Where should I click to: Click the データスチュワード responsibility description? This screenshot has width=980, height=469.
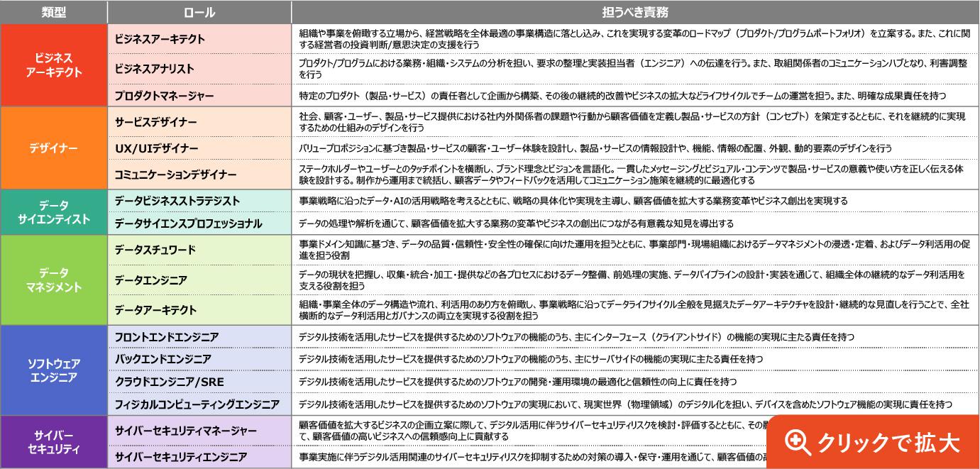(x=635, y=250)
